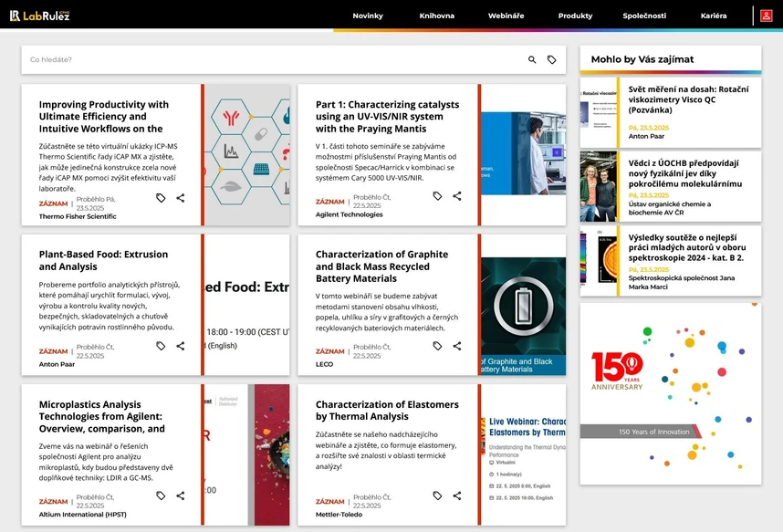
Task: Share the Microplastics Analysis webinar card
Action: click(181, 495)
